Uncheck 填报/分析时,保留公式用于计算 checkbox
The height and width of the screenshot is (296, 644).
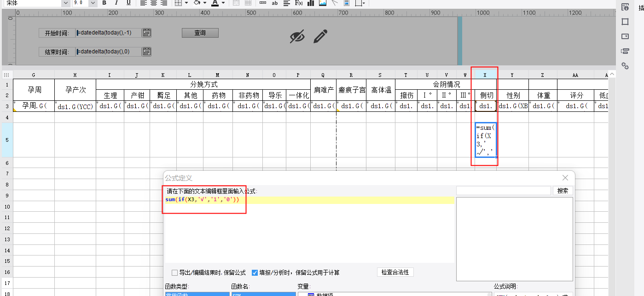[255, 273]
